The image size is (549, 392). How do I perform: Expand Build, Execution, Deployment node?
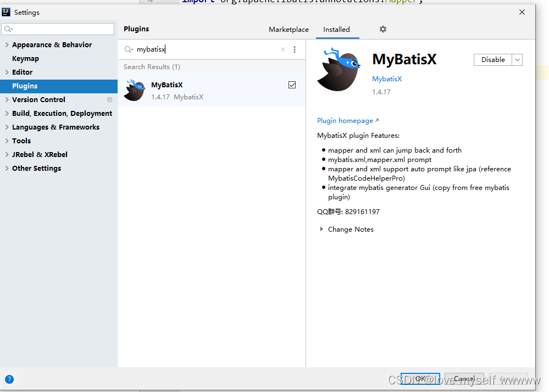point(7,113)
